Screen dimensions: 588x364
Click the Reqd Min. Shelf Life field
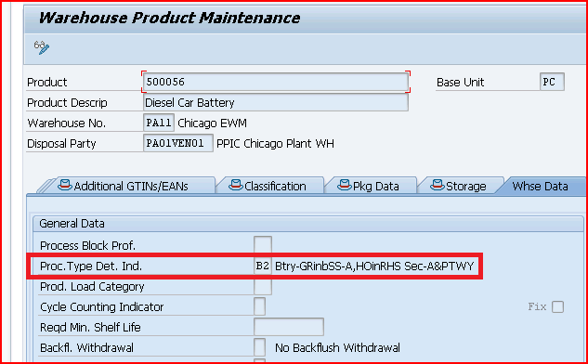click(289, 327)
